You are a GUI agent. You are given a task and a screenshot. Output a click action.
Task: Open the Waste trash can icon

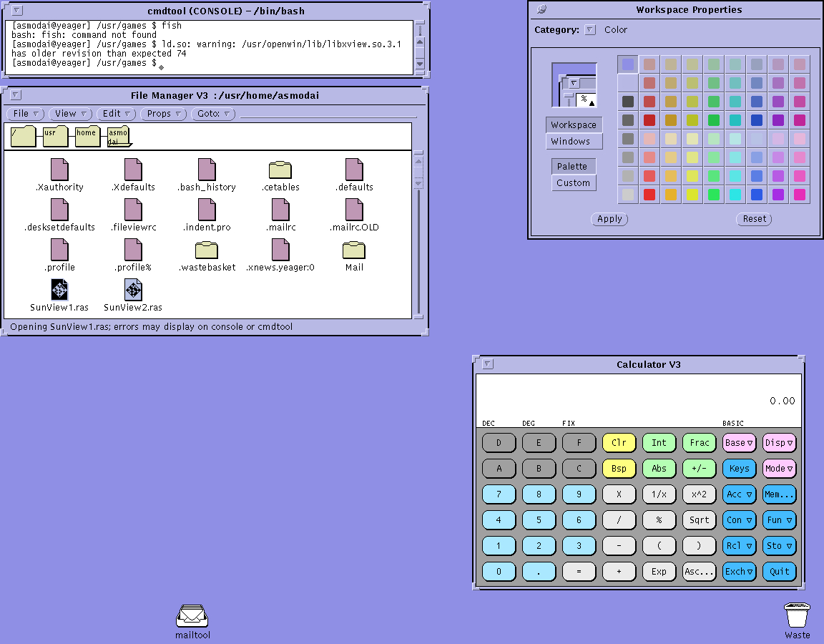[x=798, y=615]
